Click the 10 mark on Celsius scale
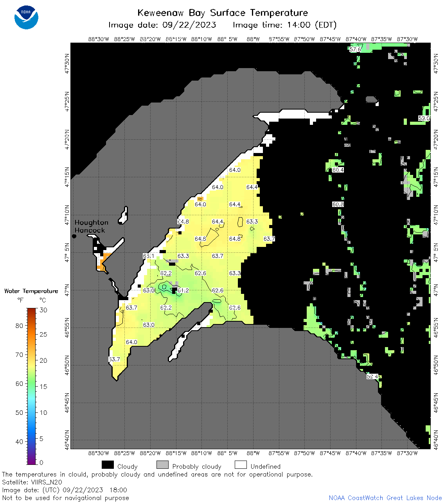 click(43, 413)
